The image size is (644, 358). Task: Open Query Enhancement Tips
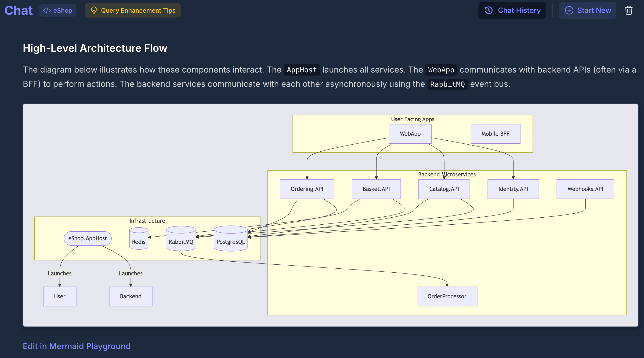click(133, 11)
